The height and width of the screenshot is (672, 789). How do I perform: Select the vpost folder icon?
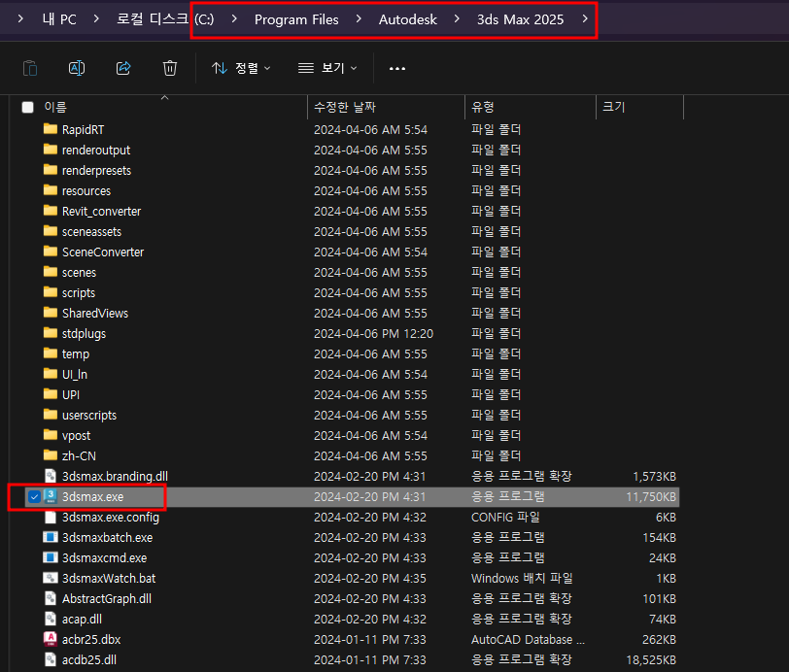[51, 435]
